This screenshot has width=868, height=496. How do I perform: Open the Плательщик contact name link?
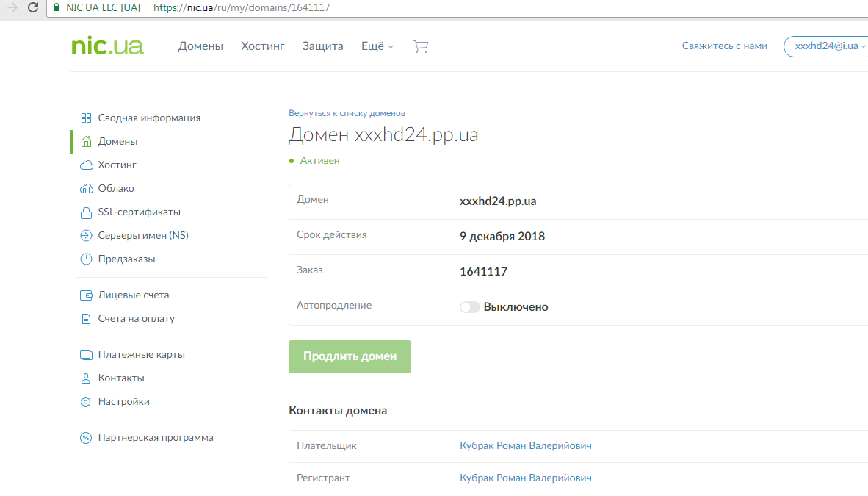(525, 445)
